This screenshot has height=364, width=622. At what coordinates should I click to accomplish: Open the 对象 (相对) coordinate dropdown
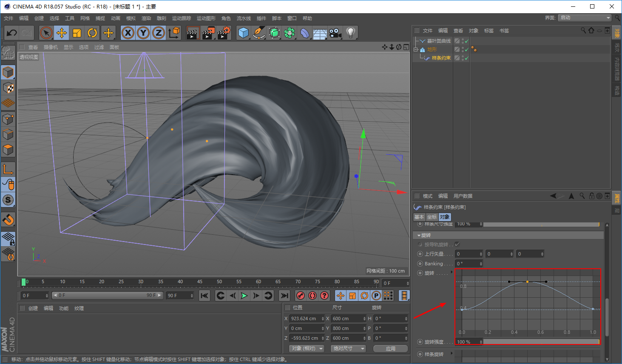pos(307,348)
